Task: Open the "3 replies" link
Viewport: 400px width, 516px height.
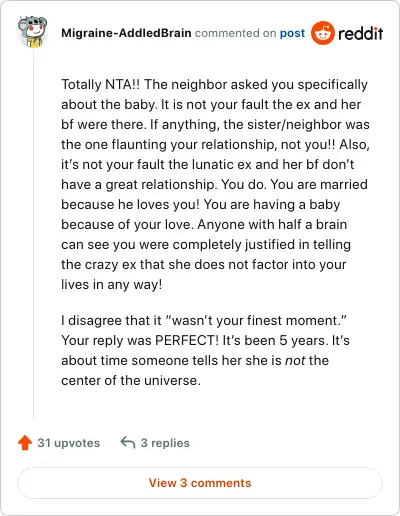Action: click(165, 443)
